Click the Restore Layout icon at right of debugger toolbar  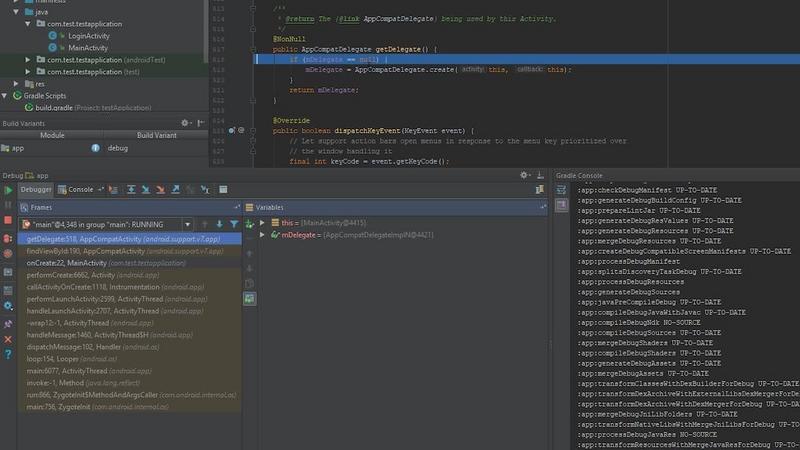(539, 190)
